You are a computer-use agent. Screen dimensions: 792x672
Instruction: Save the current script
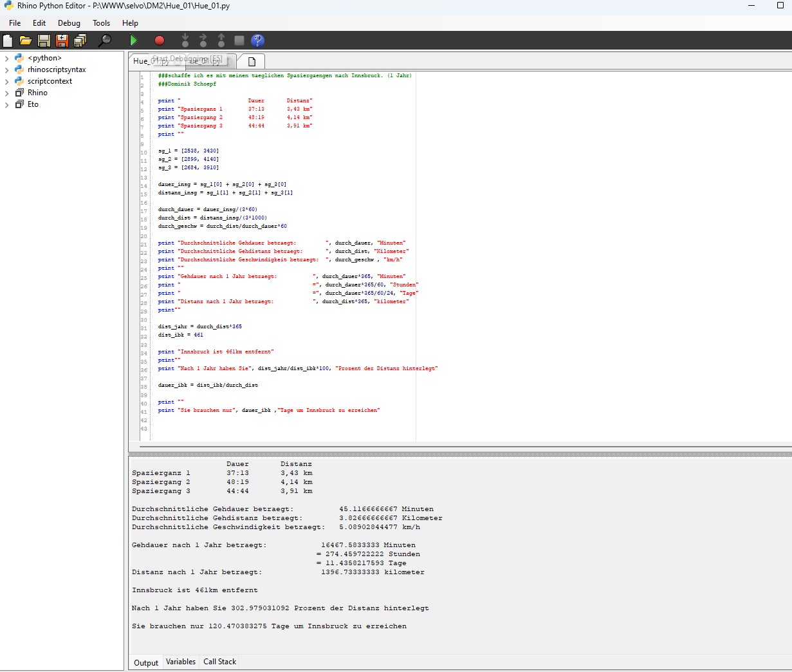[43, 40]
